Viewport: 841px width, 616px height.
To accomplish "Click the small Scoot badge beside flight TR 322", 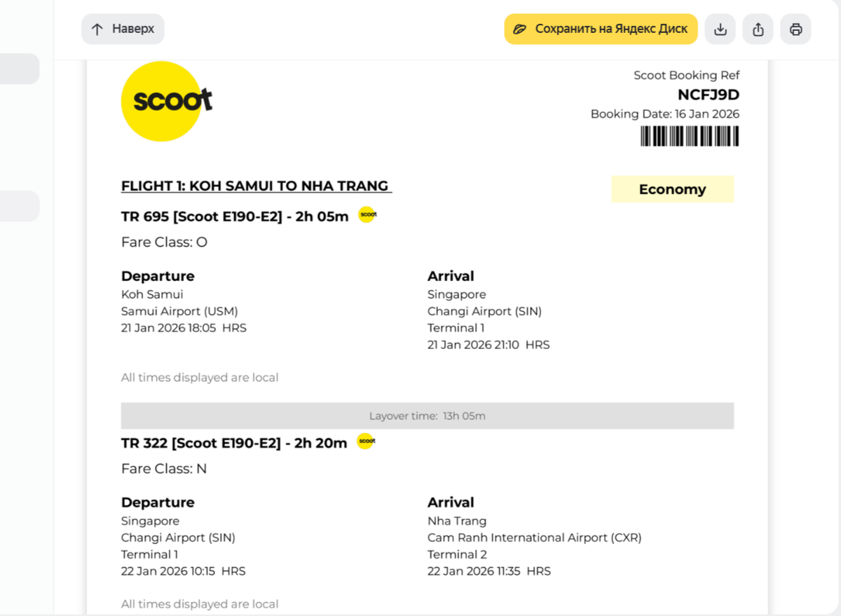I will click(366, 442).
